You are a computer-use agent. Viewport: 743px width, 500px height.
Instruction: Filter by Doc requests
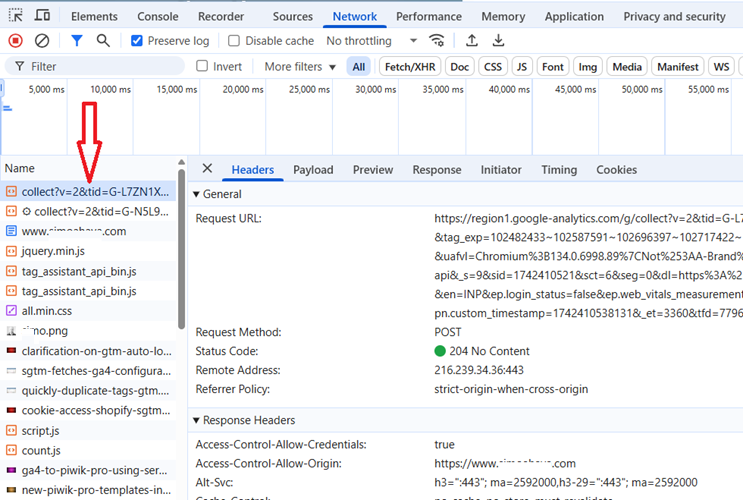pyautogui.click(x=459, y=67)
